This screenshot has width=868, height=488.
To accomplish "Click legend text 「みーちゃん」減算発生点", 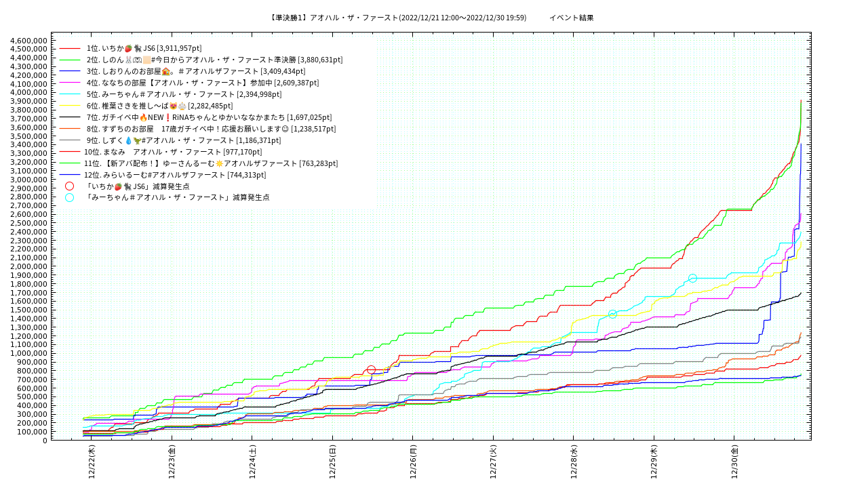I will (176, 198).
